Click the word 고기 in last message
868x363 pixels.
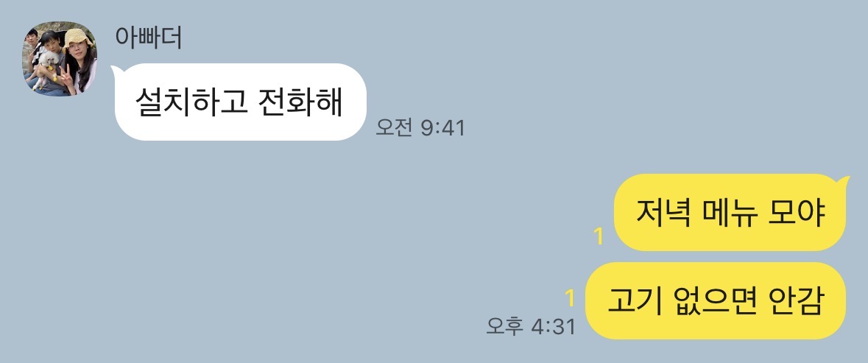(635, 300)
